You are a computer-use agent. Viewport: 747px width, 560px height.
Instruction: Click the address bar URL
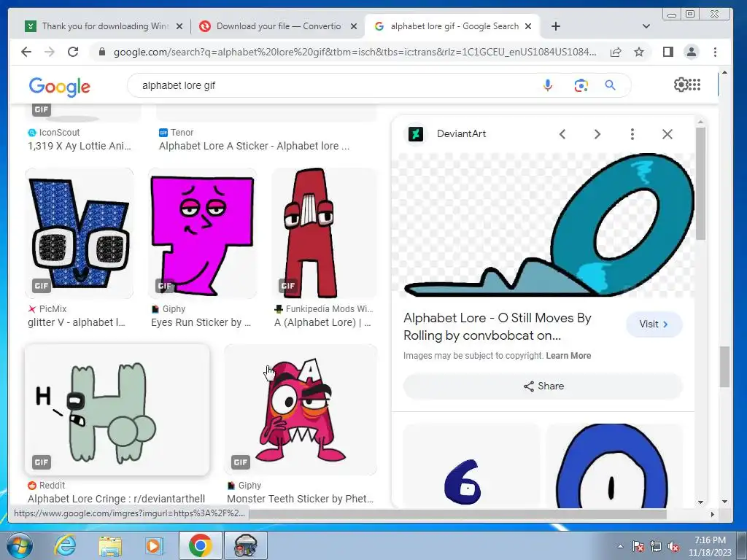point(355,52)
